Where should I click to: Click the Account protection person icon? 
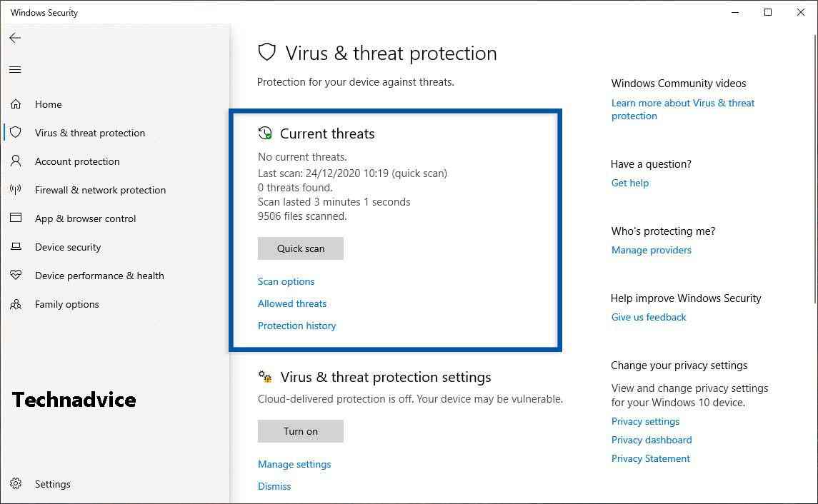(x=16, y=161)
